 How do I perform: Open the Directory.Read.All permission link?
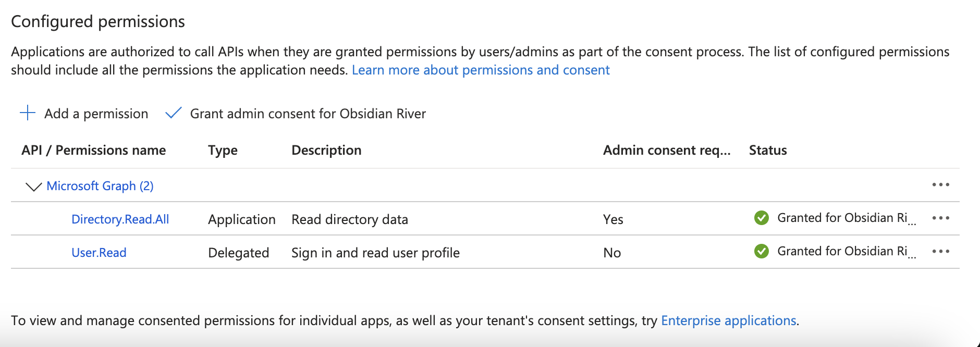pos(120,219)
